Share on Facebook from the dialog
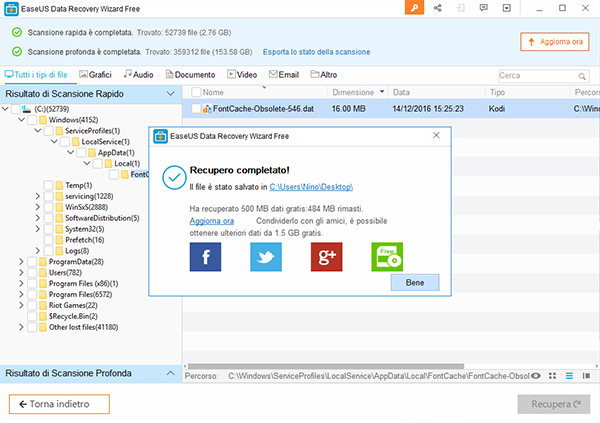The height and width of the screenshot is (423, 600). pos(205,257)
